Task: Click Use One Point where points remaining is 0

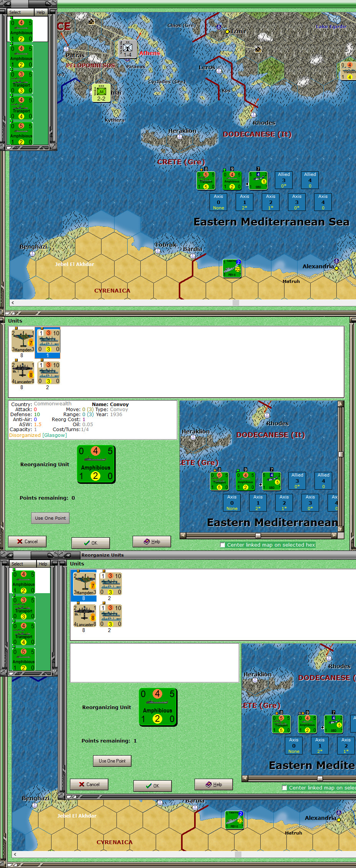Action: pyautogui.click(x=50, y=518)
